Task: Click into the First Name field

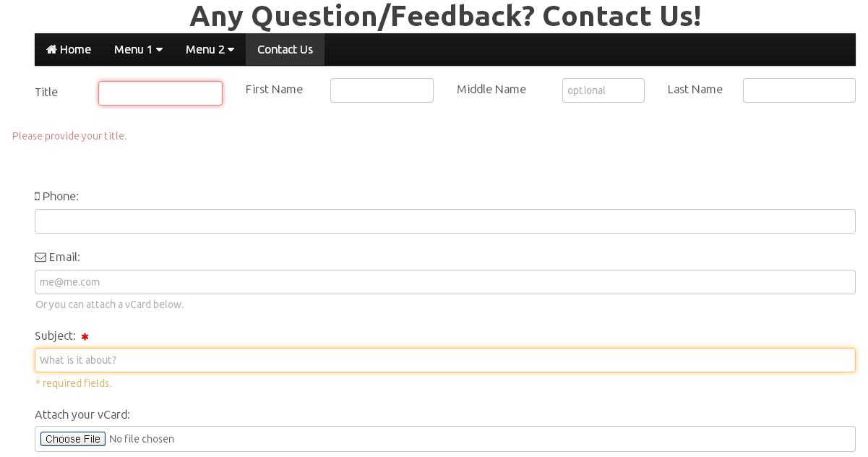Action: (382, 90)
